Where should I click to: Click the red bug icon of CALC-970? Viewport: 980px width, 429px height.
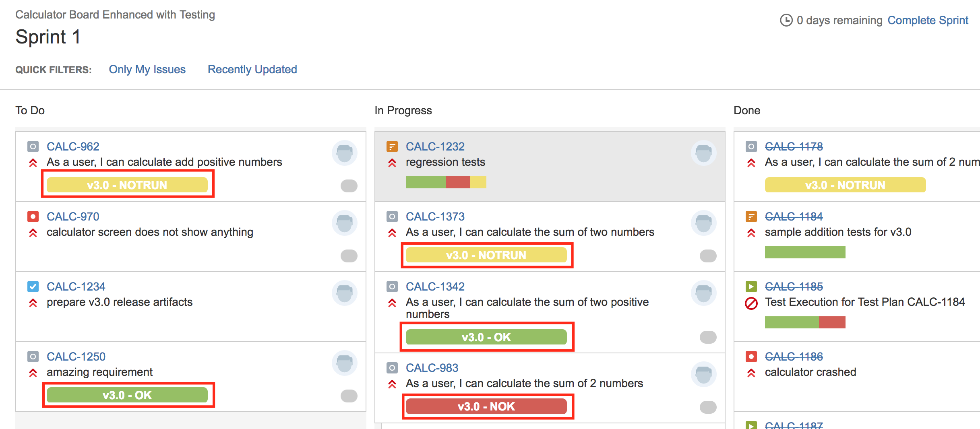(33, 217)
